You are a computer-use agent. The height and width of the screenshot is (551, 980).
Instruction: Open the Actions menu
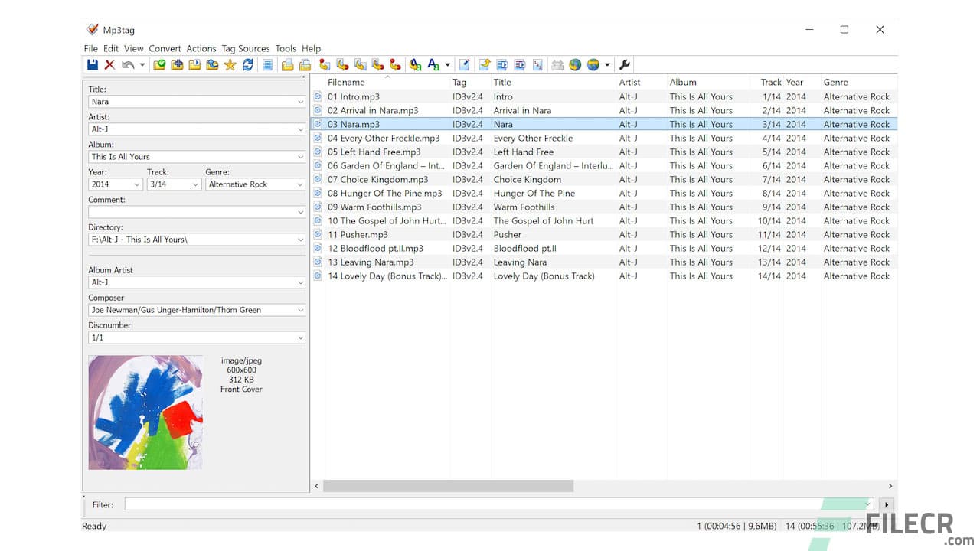tap(201, 48)
